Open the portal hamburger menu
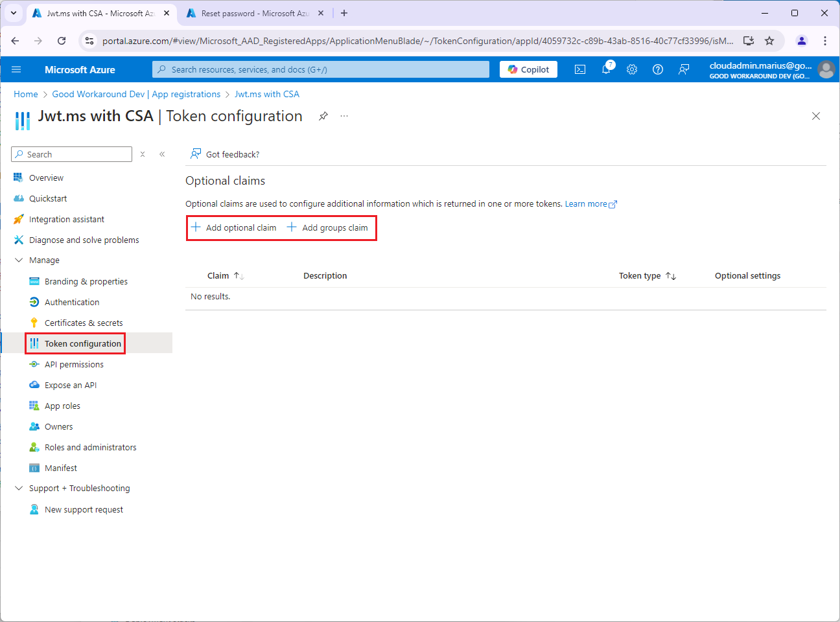 coord(16,69)
